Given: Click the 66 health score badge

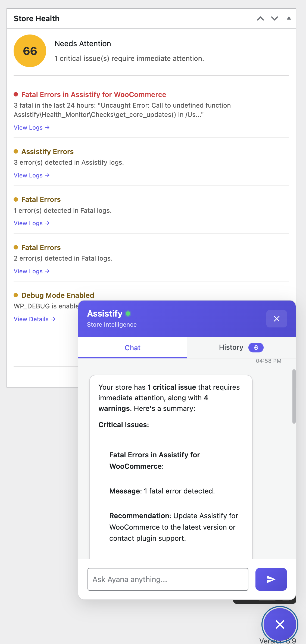Looking at the screenshot, I should point(30,51).
